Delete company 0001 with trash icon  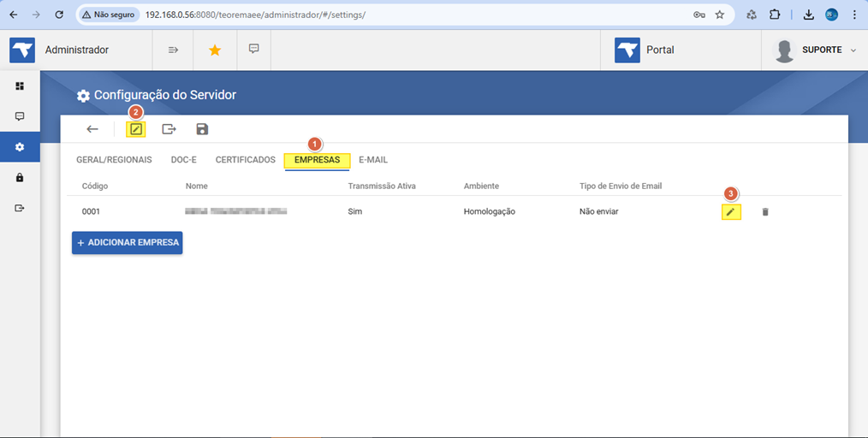point(765,212)
